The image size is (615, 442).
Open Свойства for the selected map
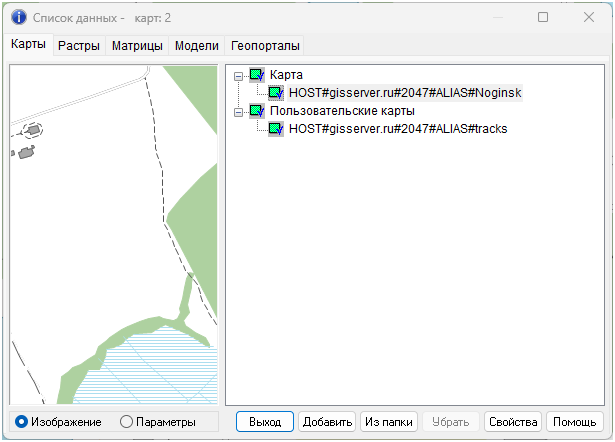[x=513, y=422]
